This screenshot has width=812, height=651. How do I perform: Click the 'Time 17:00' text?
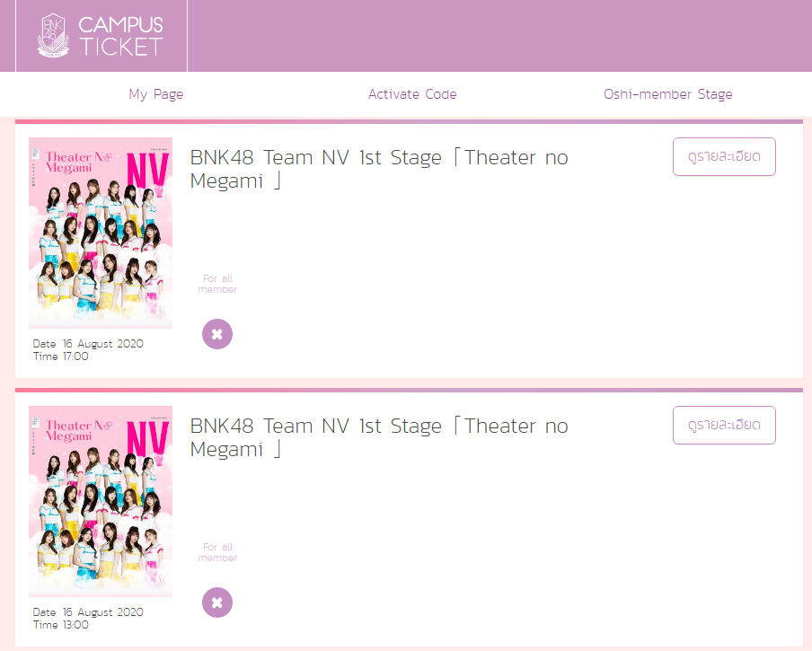click(x=60, y=356)
